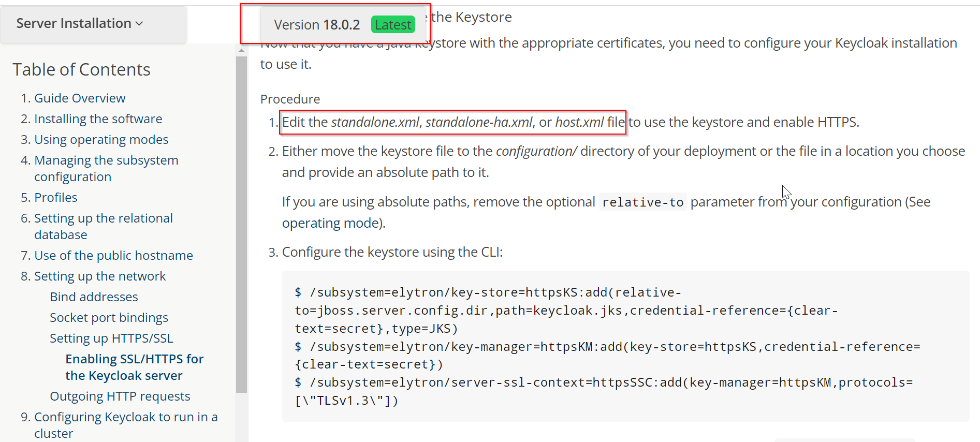Viewport: 980px width, 442px height.
Task: Click the green Latest badge
Action: point(393,24)
